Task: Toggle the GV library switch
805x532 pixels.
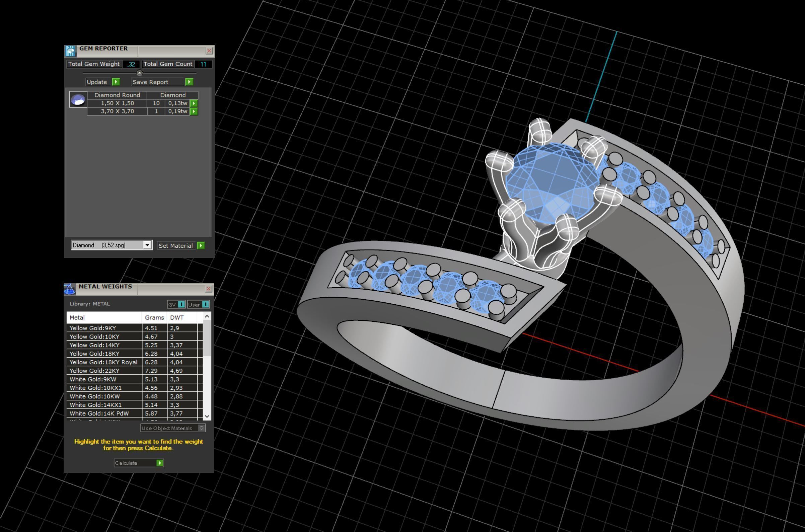Action: [181, 304]
